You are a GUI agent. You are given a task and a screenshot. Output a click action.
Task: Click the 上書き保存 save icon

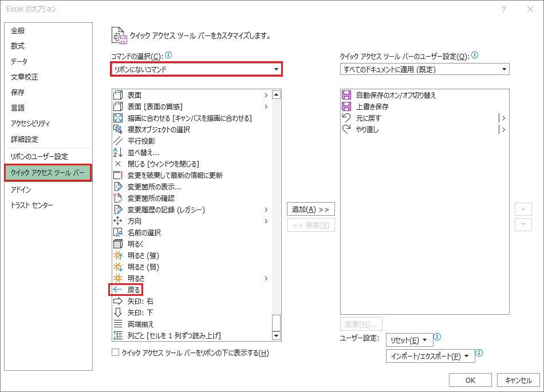click(346, 106)
